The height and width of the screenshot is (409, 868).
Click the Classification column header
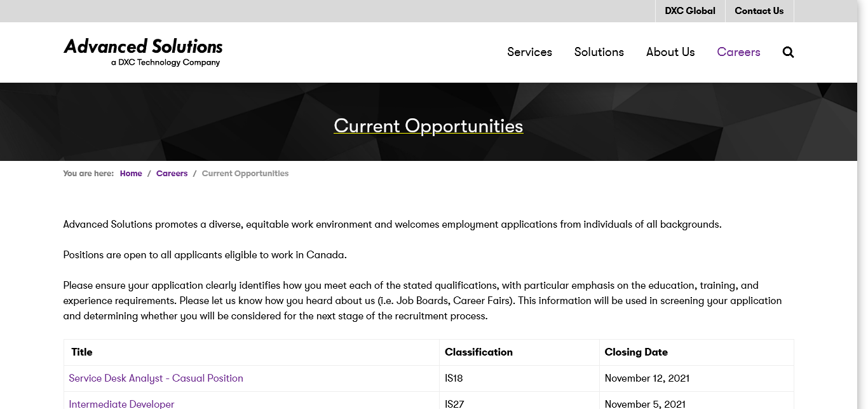478,352
